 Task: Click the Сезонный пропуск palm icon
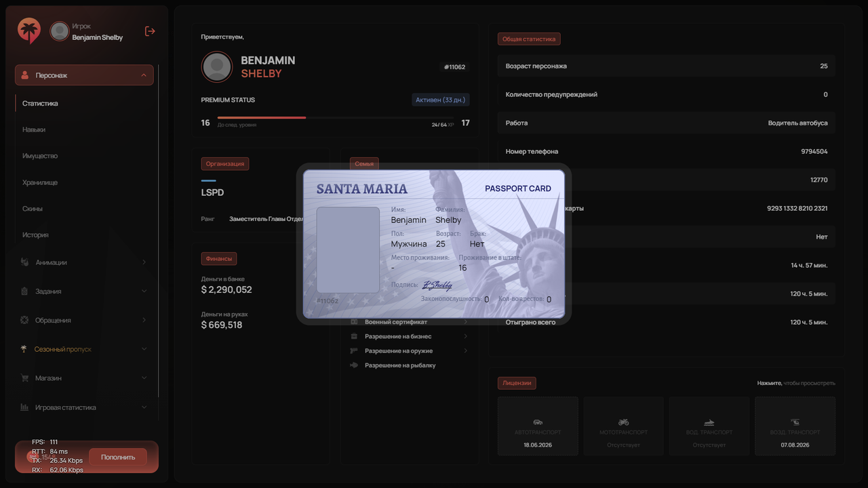click(24, 349)
